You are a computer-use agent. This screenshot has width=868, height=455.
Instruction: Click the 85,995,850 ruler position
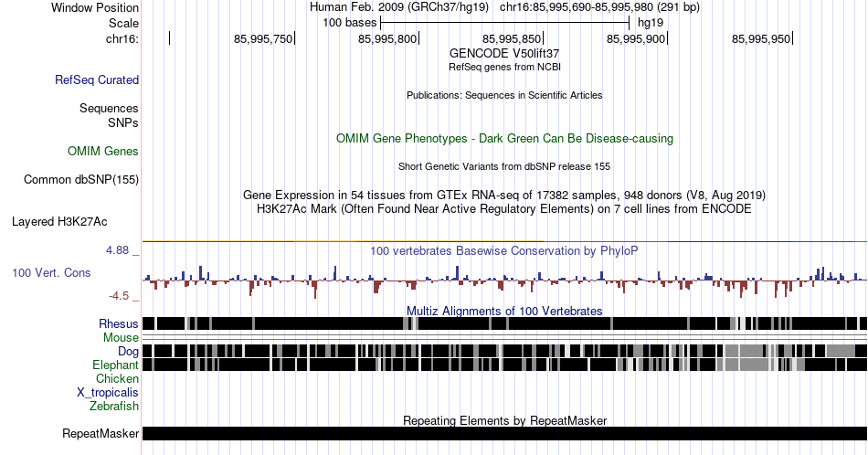[x=512, y=38]
